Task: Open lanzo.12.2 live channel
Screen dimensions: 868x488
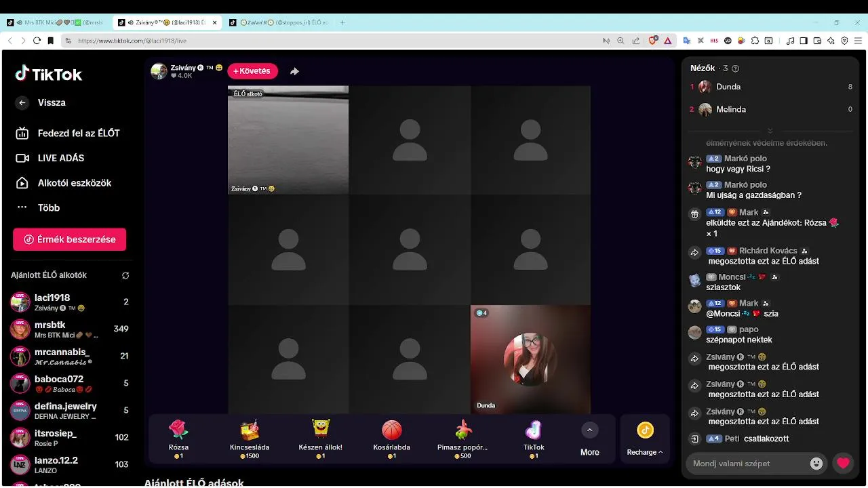Action: (69, 465)
